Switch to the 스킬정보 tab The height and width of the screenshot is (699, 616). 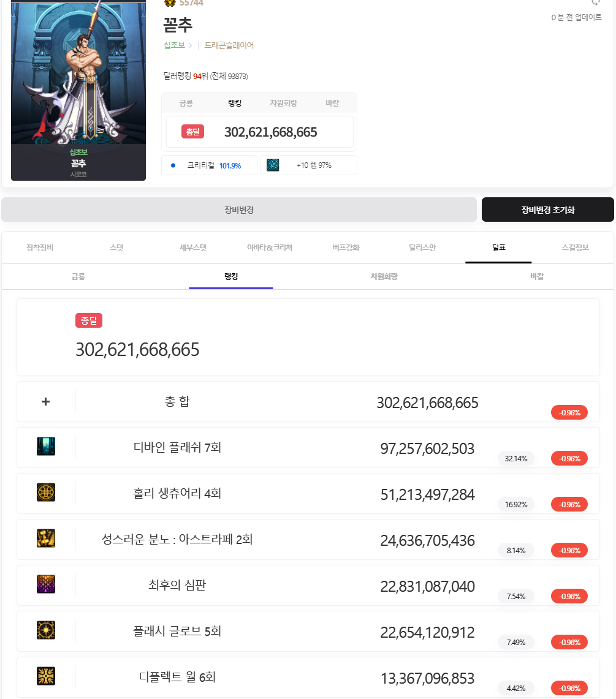coord(575,248)
